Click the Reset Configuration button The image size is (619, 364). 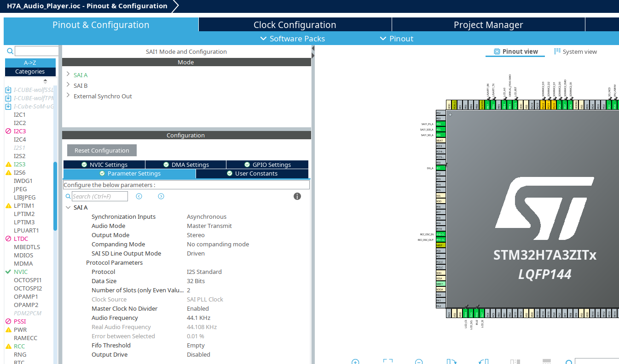pyautogui.click(x=101, y=150)
